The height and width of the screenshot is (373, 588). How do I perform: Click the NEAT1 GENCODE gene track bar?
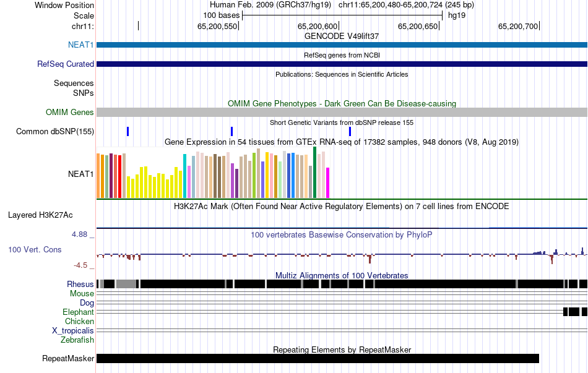[x=342, y=45]
